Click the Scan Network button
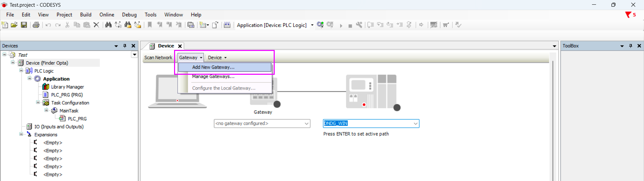The width and height of the screenshot is (644, 181). coord(158,58)
